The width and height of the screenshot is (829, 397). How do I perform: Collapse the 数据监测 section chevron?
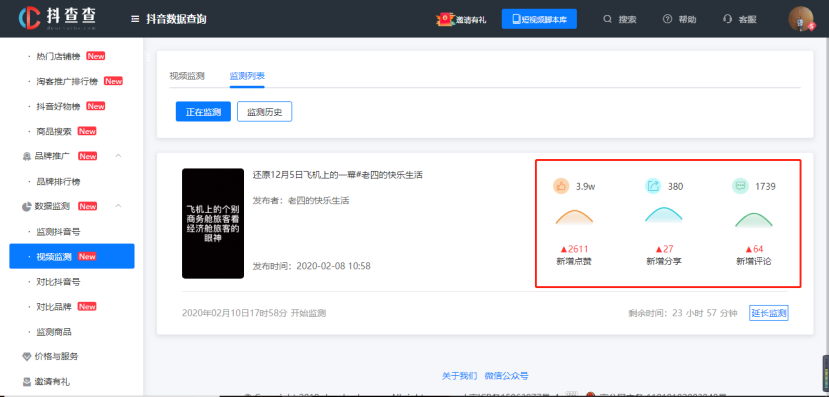coord(118,206)
